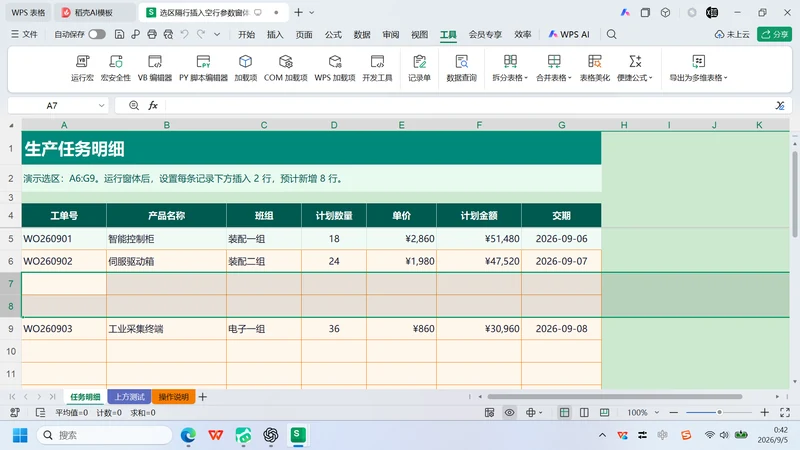The width and height of the screenshot is (800, 450).
Task: Open 数据查询 data query
Action: [461, 68]
